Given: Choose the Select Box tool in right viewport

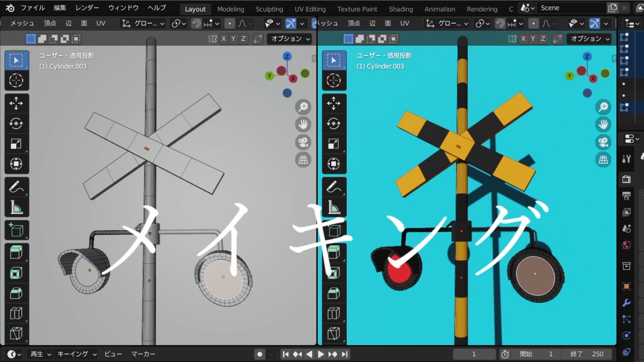Looking at the screenshot, I should (334, 60).
